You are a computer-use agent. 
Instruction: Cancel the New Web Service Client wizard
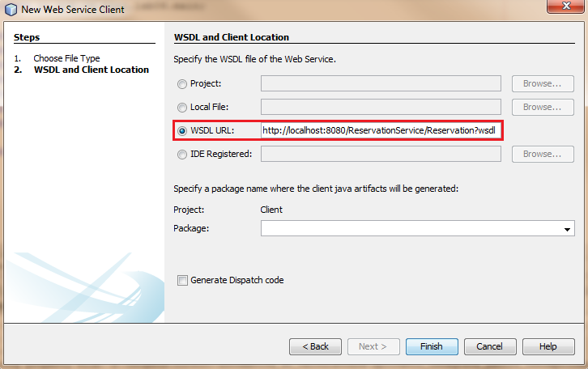pyautogui.click(x=490, y=346)
